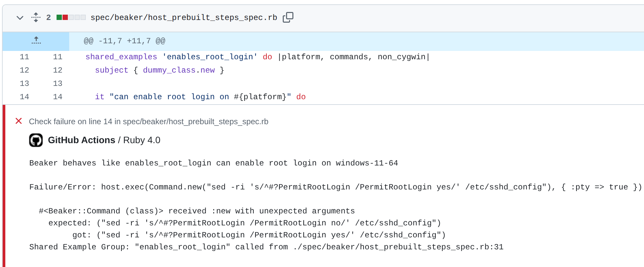Click the green diffstat square
The image size is (644, 267).
(59, 17)
